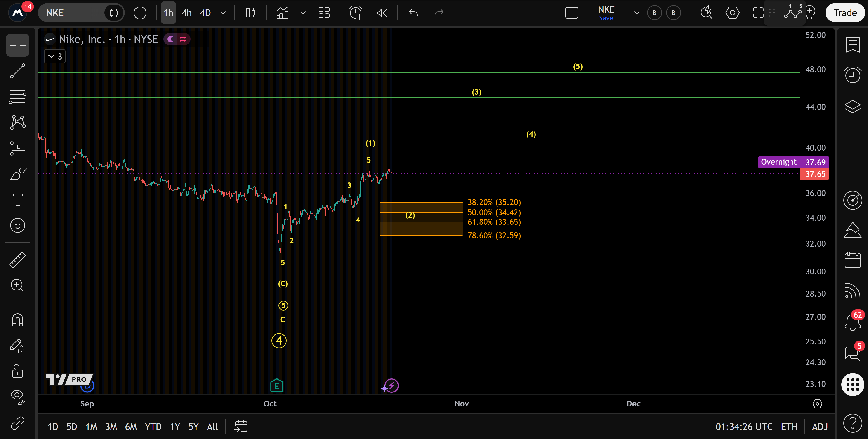Open the go to date calendar
Screen dimensions: 868x439
click(241, 427)
